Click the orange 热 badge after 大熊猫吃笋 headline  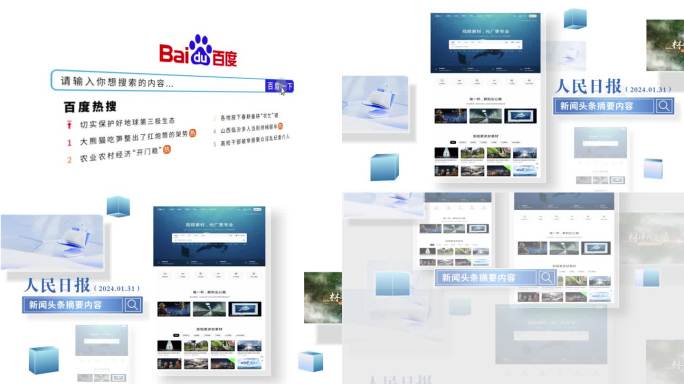tap(192, 133)
